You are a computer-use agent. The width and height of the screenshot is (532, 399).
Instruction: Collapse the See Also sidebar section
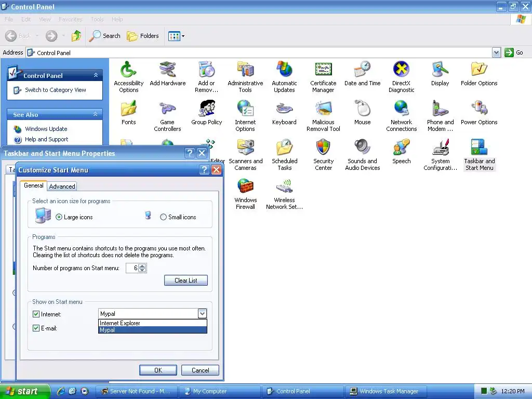click(96, 114)
